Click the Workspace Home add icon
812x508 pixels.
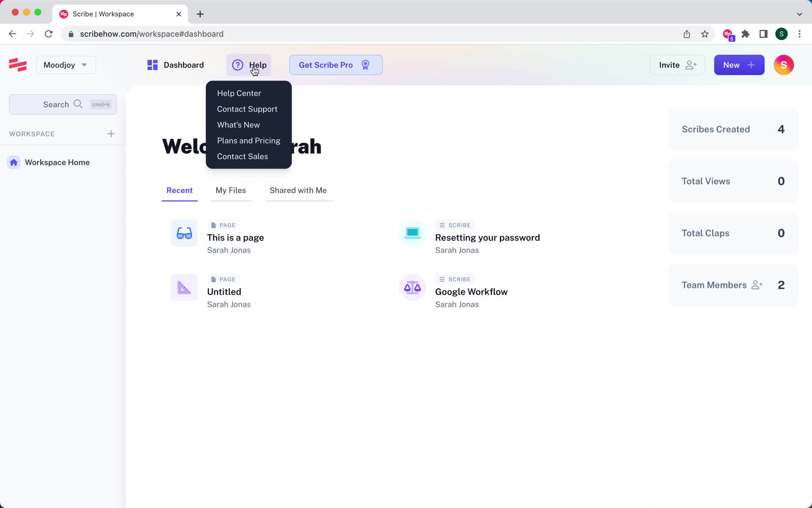(110, 133)
